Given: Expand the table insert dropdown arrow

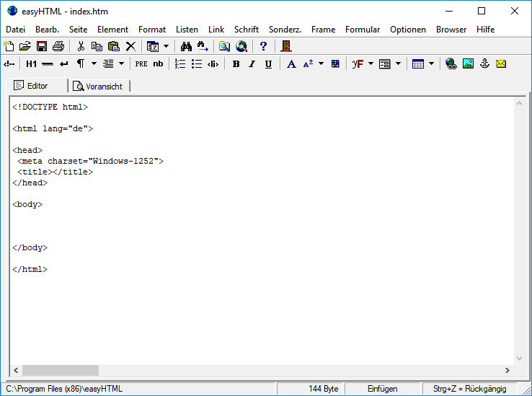Looking at the screenshot, I should click(x=432, y=63).
